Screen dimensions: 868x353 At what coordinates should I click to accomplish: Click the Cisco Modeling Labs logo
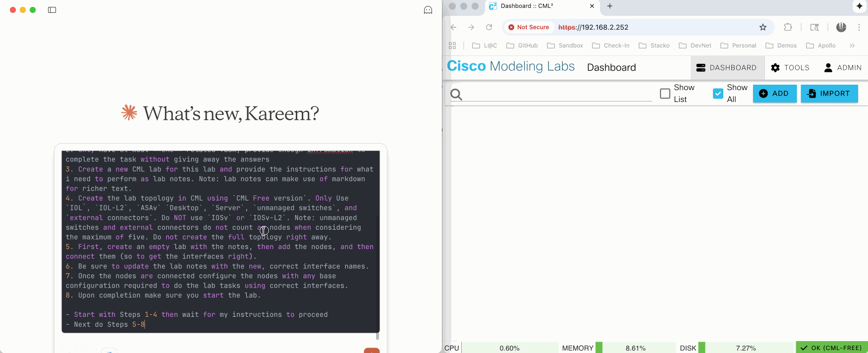[x=511, y=66]
